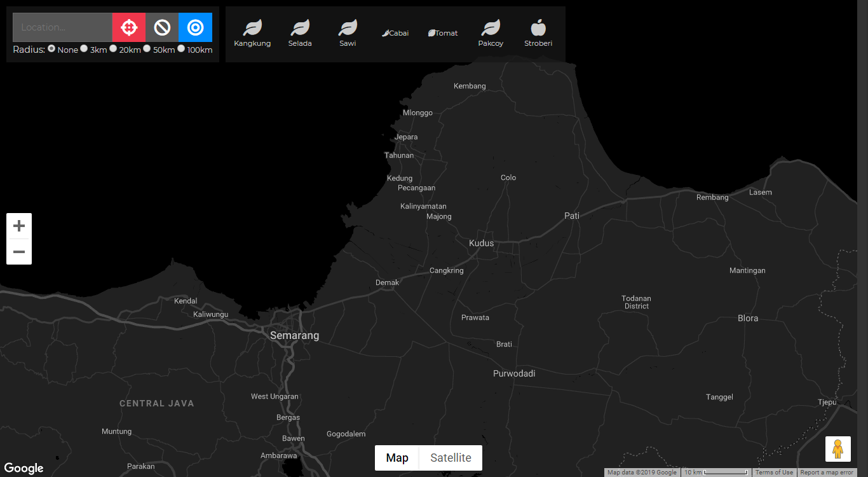Click Report a map error link
The image size is (868, 477).
(827, 473)
